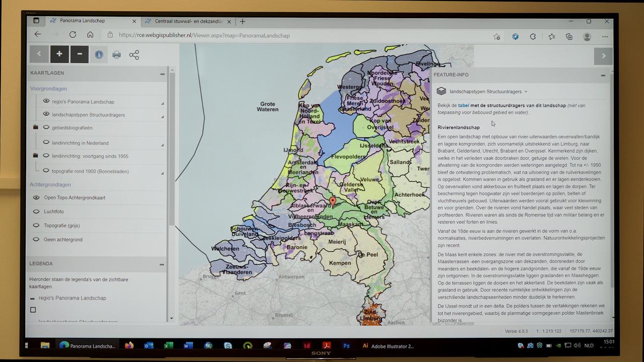Open the layers icon in Feature-info panel
The width and height of the screenshot is (644, 362).
tap(441, 92)
